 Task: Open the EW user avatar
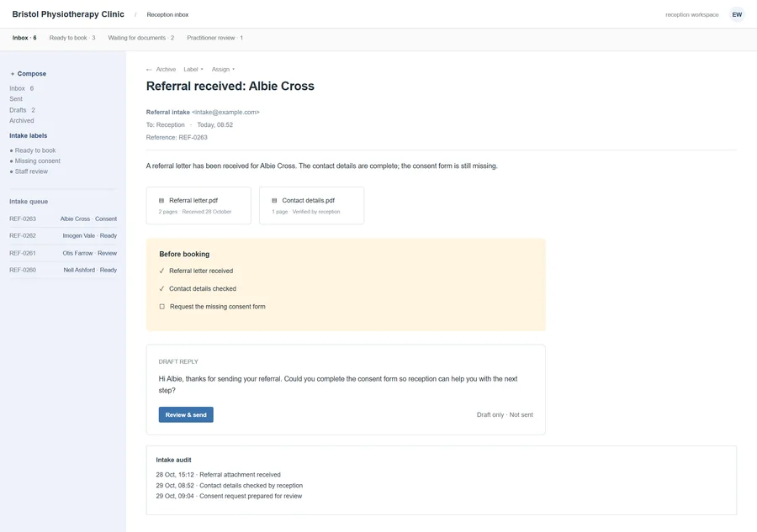click(x=737, y=14)
